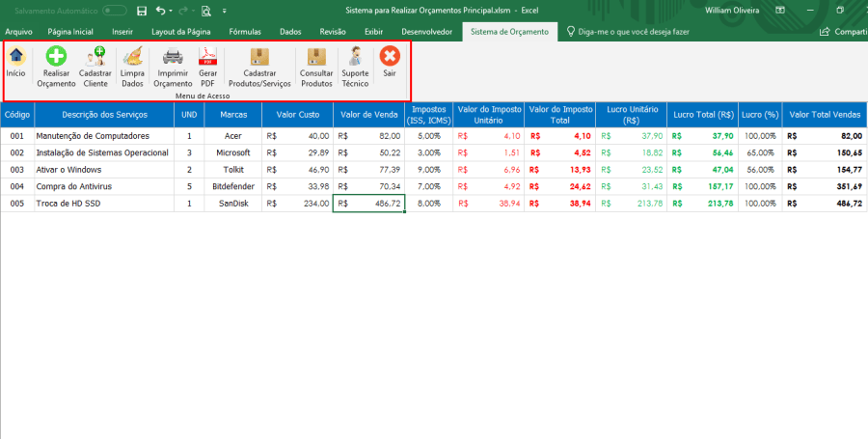Select the Bitdefender brand cell
Viewport: 868px width, 439px height.
pos(233,186)
